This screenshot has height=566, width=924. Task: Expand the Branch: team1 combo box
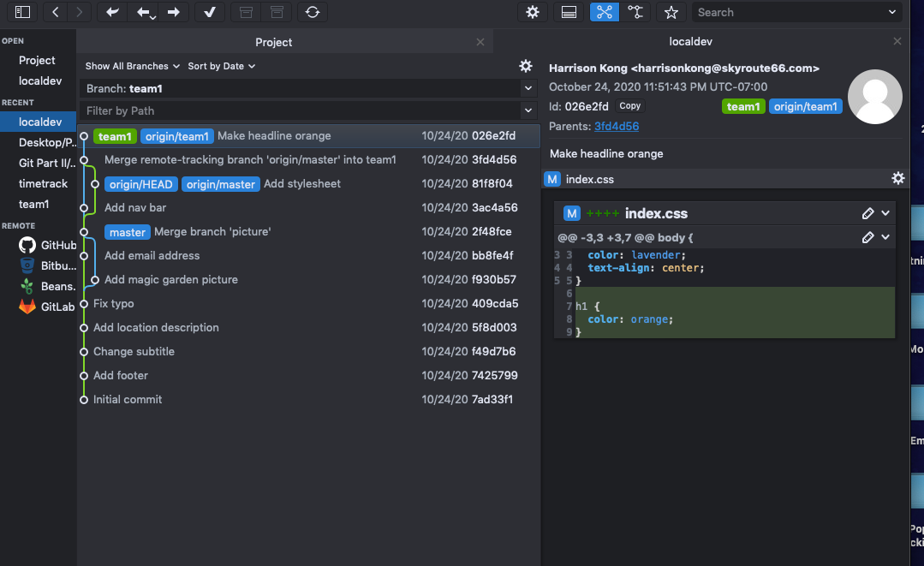coord(528,88)
